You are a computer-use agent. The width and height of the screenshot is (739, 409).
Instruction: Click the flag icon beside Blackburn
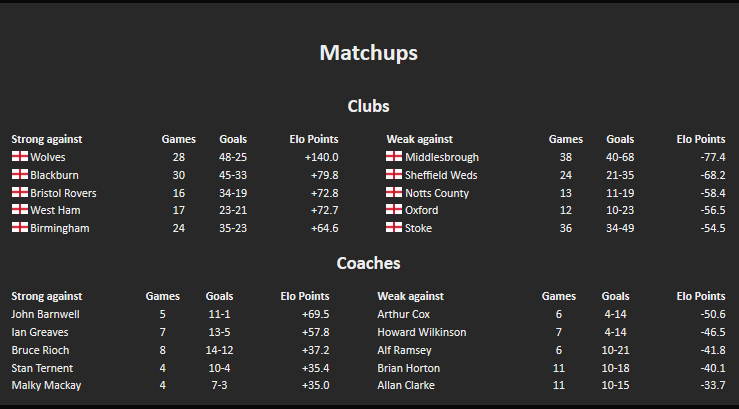click(20, 174)
